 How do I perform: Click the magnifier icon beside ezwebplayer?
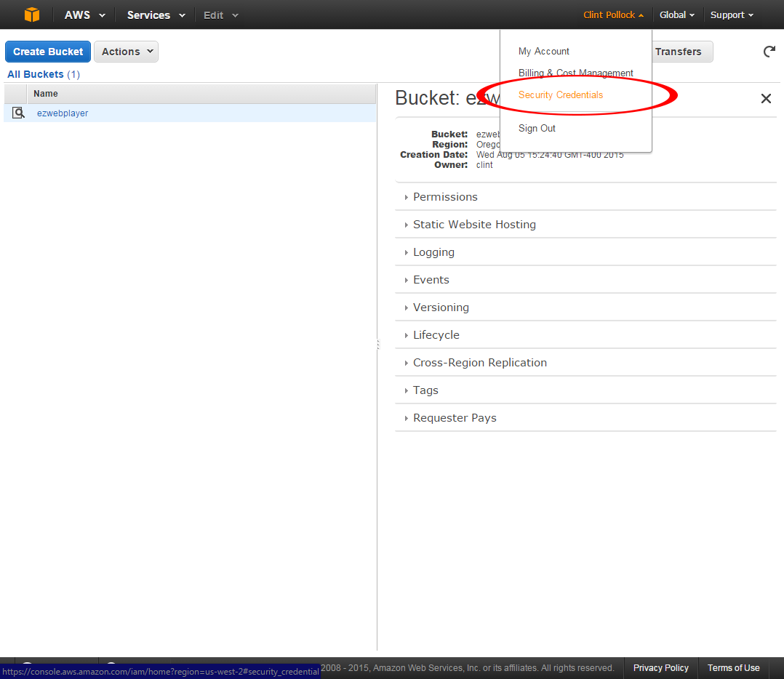tap(18, 113)
